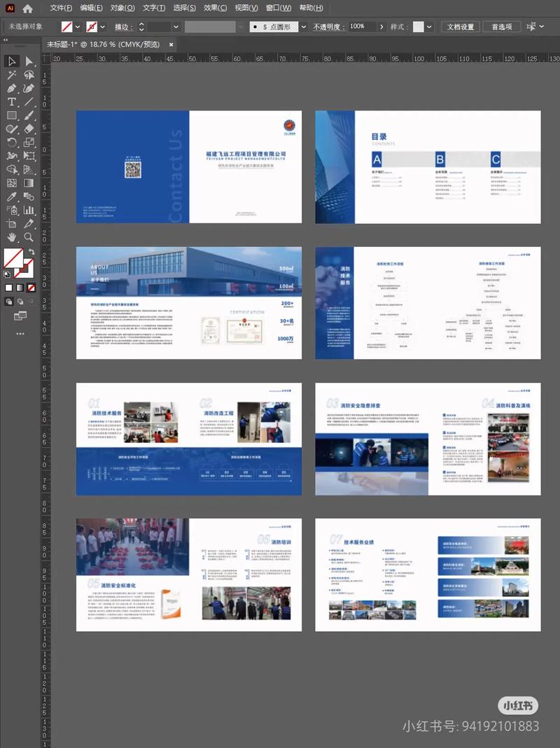This screenshot has width=560, height=748.
Task: Select the Magic Wand tool
Action: click(12, 75)
